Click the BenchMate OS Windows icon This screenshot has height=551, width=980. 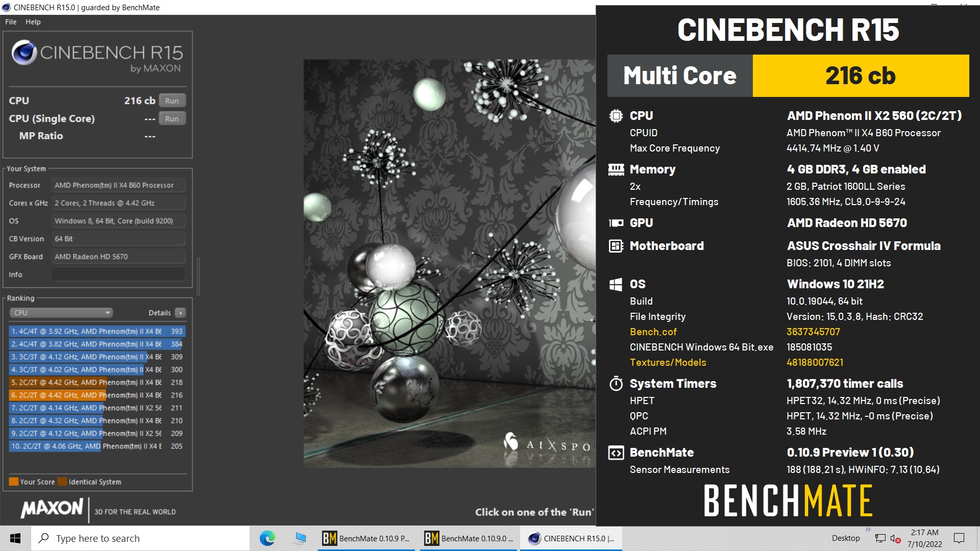(616, 284)
